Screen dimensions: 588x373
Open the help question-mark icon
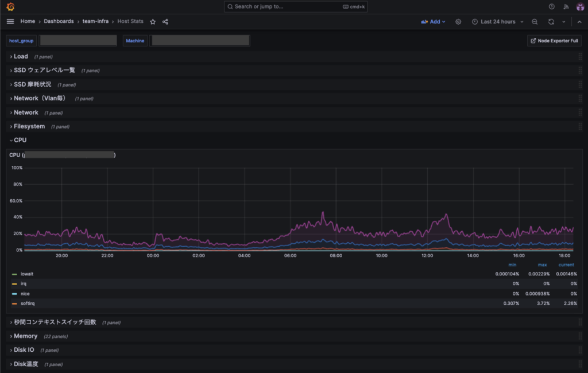coord(552,6)
